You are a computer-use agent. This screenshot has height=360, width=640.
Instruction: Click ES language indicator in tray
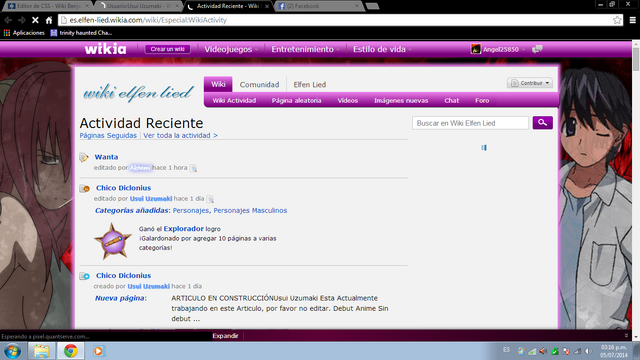pyautogui.click(x=506, y=350)
